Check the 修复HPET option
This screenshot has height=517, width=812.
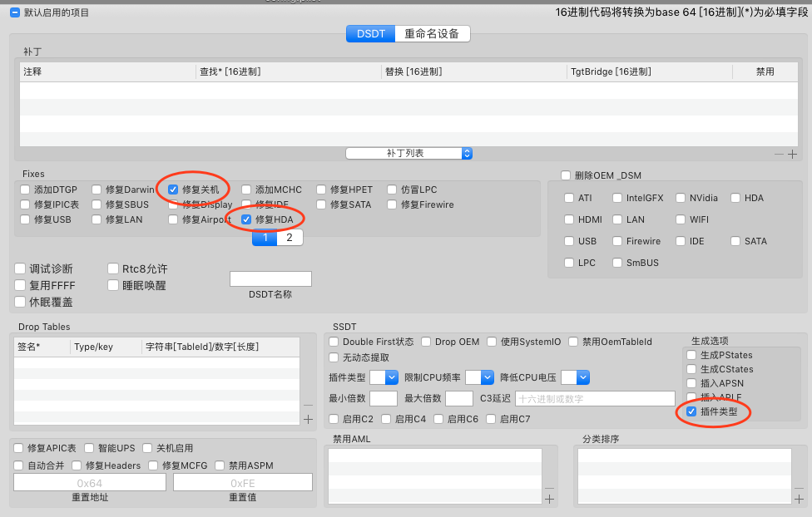point(321,190)
